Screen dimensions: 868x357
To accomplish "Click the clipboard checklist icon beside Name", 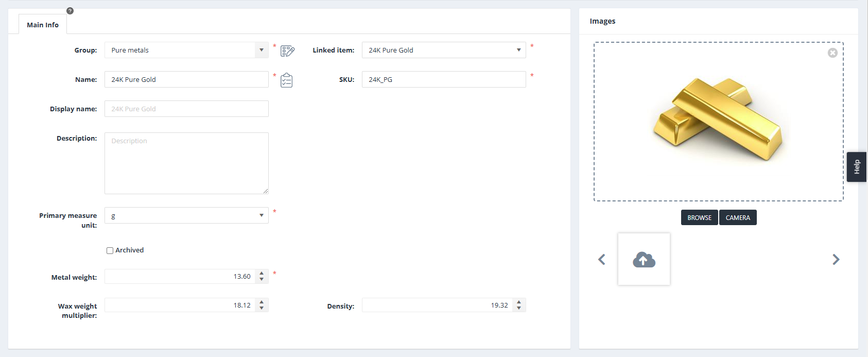I will pyautogui.click(x=287, y=80).
